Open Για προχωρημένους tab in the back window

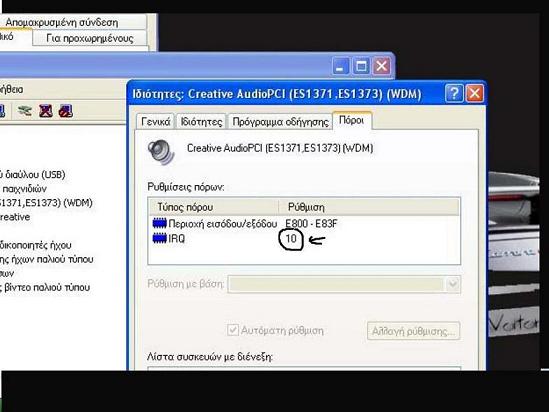pyautogui.click(x=90, y=38)
